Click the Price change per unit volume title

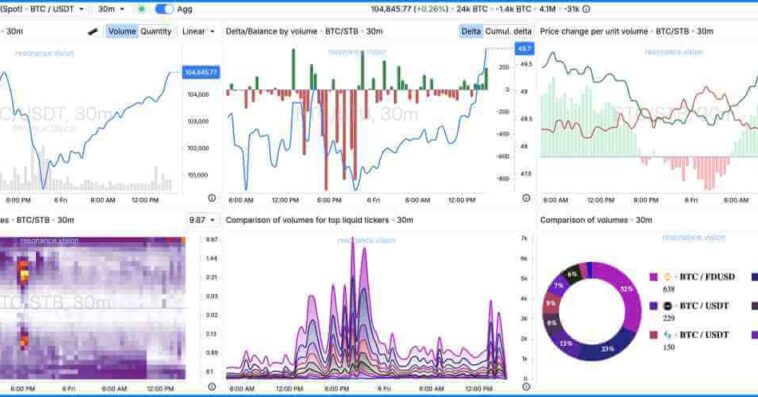tap(627, 31)
